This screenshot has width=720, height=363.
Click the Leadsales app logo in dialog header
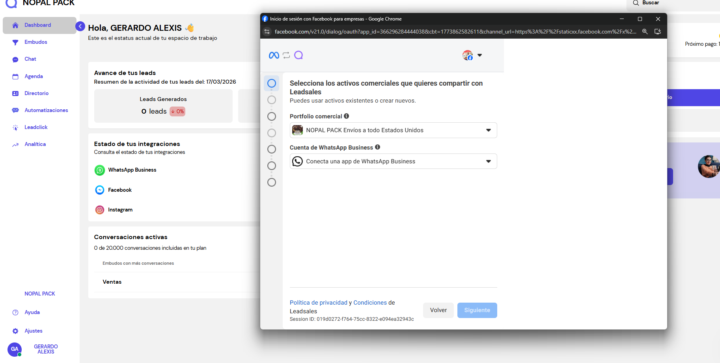tap(298, 55)
